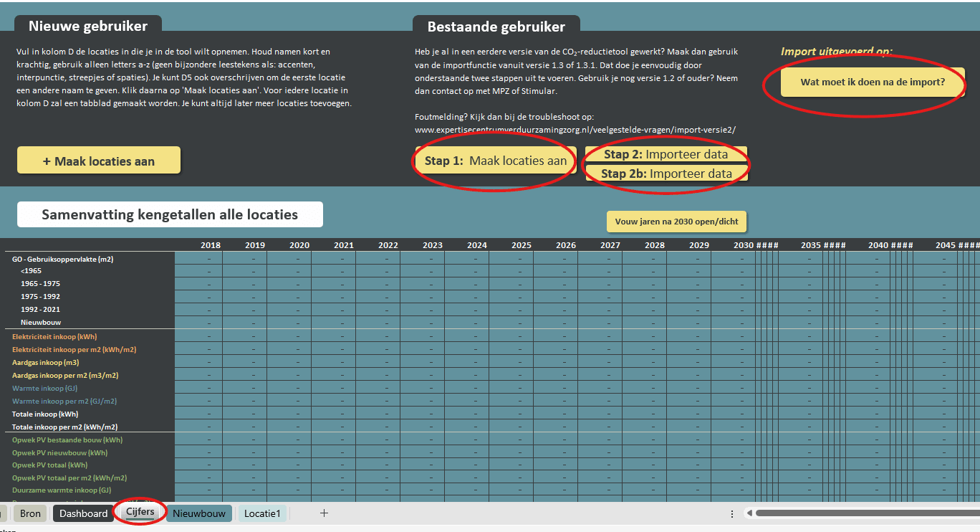Select the 2035 year column header

(811, 245)
